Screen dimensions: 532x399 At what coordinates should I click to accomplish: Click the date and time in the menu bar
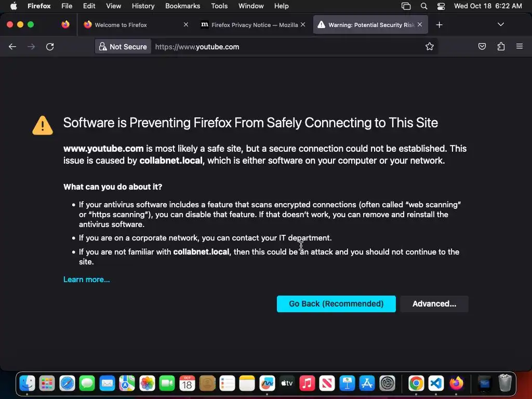(x=488, y=6)
